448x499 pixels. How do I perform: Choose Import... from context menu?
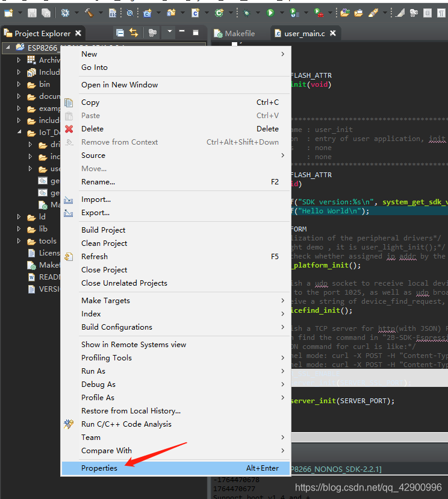pos(175,199)
